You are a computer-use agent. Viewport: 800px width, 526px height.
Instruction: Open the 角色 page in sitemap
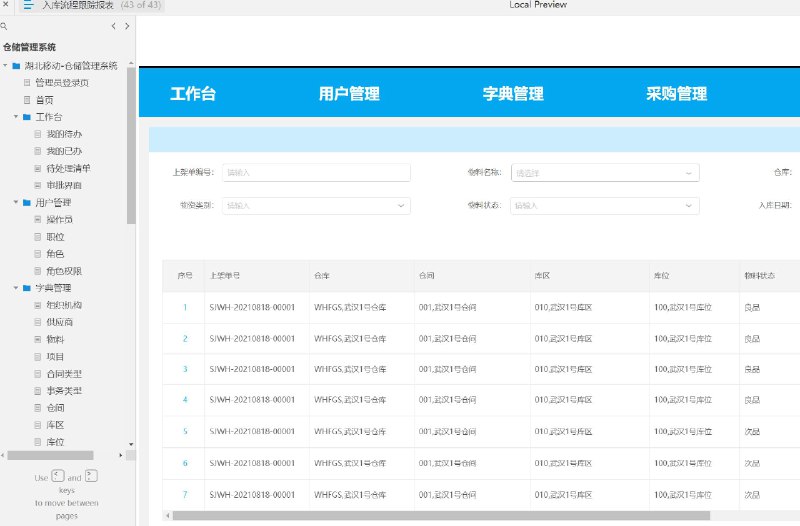(55, 254)
